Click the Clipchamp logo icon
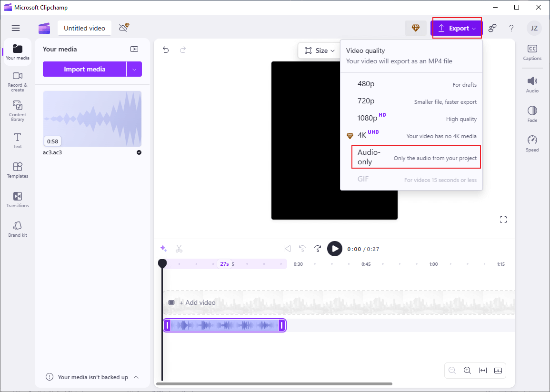 click(x=44, y=28)
